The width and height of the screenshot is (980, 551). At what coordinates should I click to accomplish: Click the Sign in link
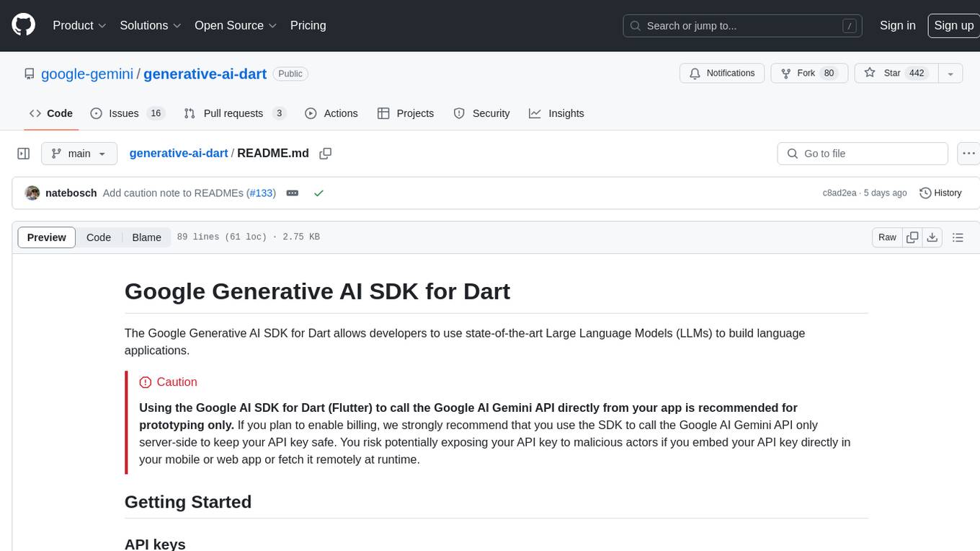tap(897, 25)
